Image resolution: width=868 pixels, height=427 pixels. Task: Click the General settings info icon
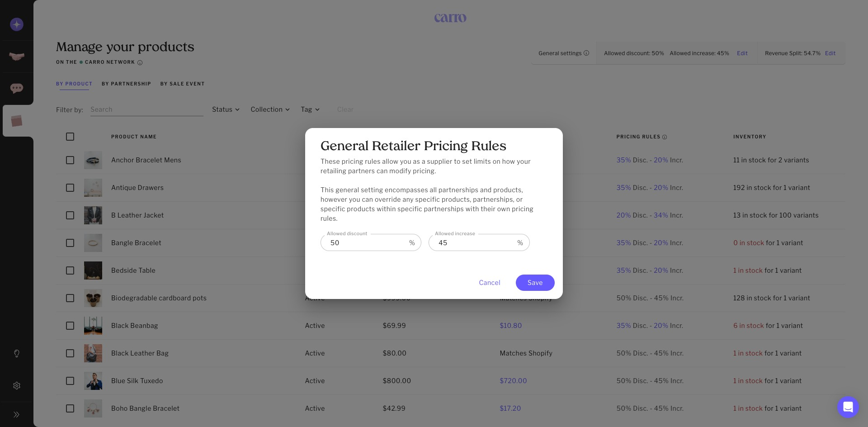click(586, 53)
